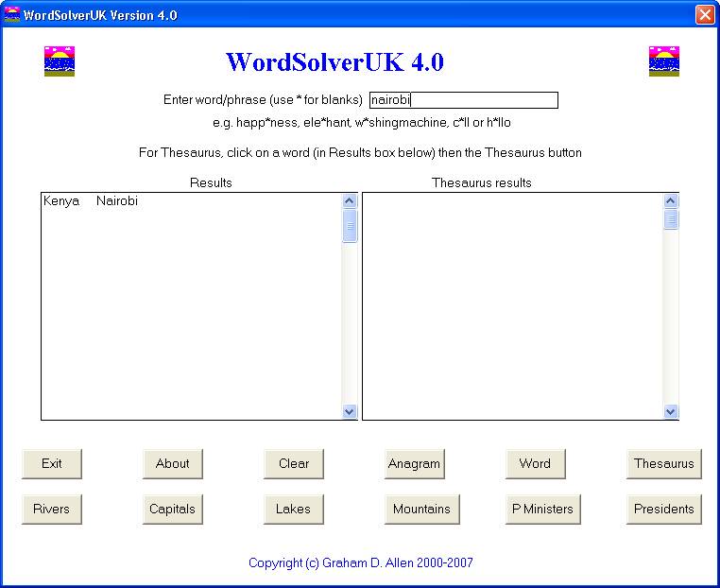Search the Rivers database
The height and width of the screenshot is (588, 720).
pos(52,509)
